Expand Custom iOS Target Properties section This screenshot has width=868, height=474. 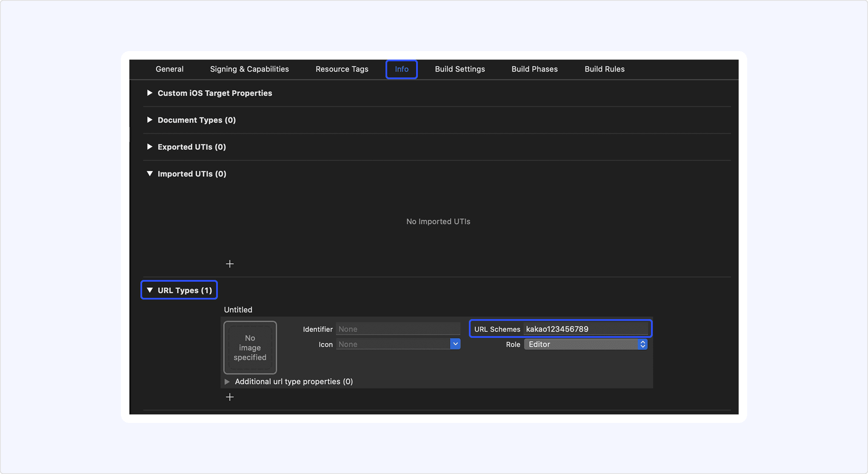(x=150, y=93)
